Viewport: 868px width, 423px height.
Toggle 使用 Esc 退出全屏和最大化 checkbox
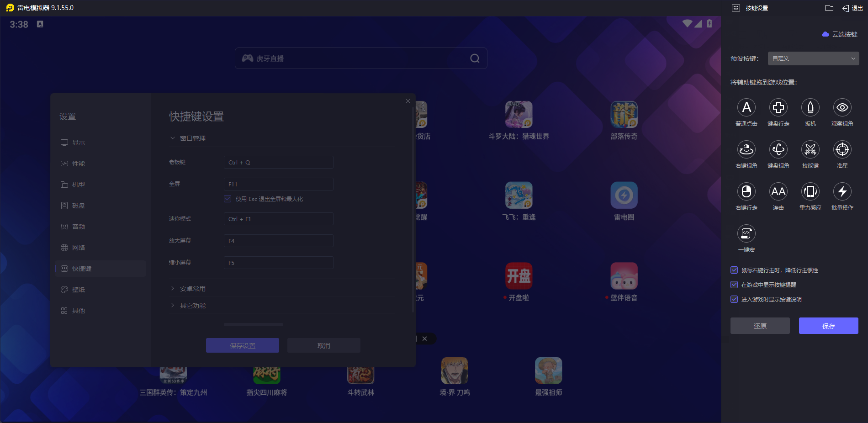click(x=228, y=199)
